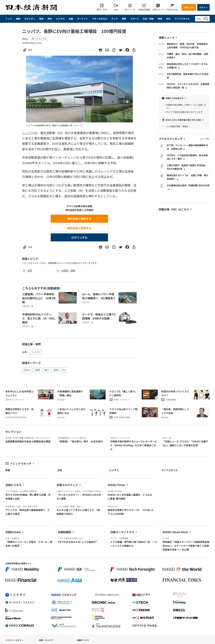This screenshot has height=644, width=215.
Task: Click the bottom clipping note icon
Action: pyautogui.click(x=114, y=247)
